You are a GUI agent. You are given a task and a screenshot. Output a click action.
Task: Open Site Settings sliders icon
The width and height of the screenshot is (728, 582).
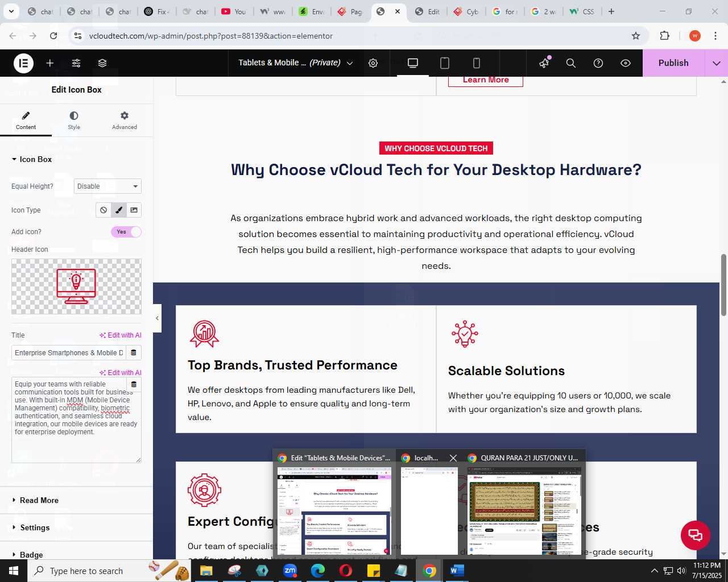tap(76, 63)
